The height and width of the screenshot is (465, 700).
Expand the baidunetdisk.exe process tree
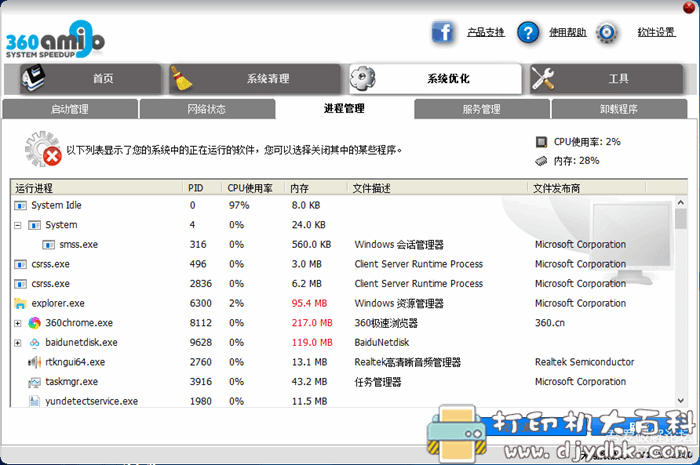(17, 343)
